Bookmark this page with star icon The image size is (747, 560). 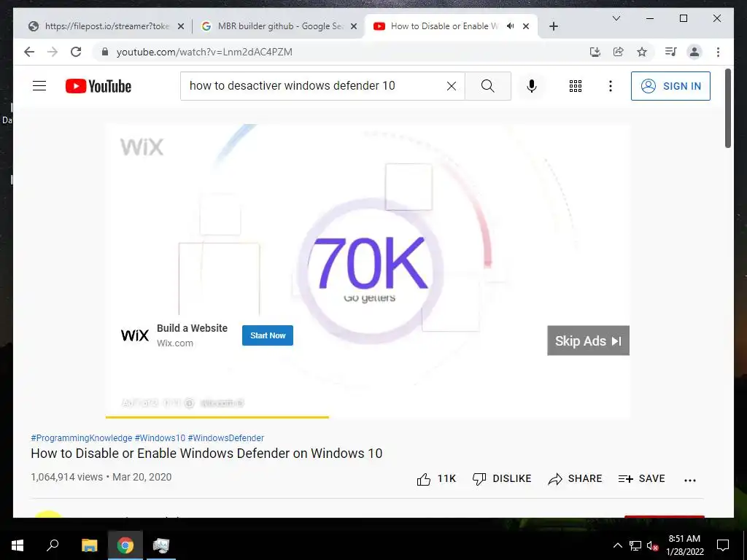(x=642, y=52)
